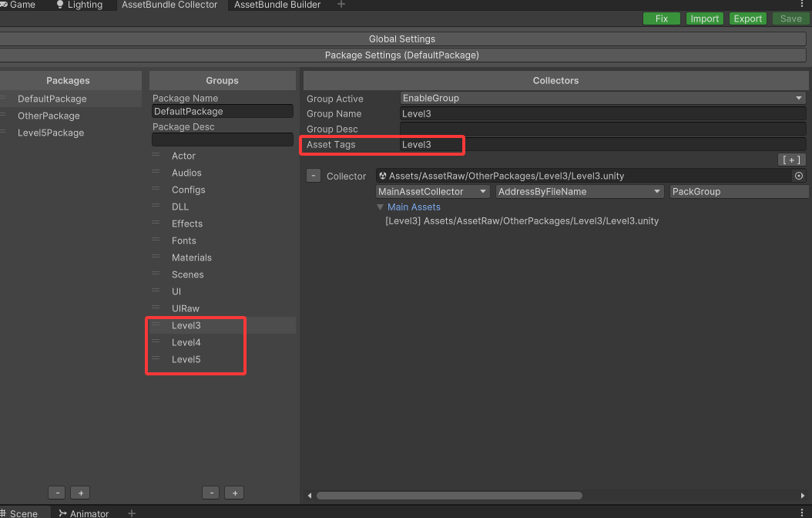Switch to AssetBundle Builder tab
The height and width of the screenshot is (518, 812).
(x=277, y=5)
